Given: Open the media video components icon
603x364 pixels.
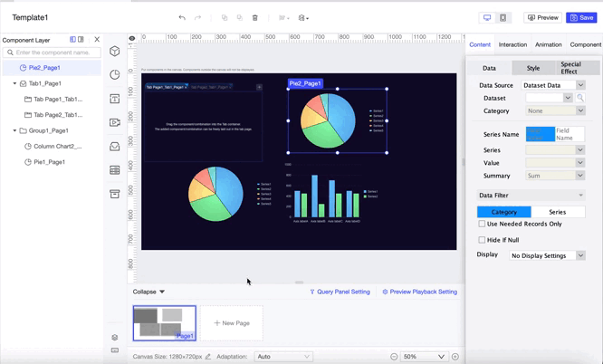Looking at the screenshot, I should point(115,122).
